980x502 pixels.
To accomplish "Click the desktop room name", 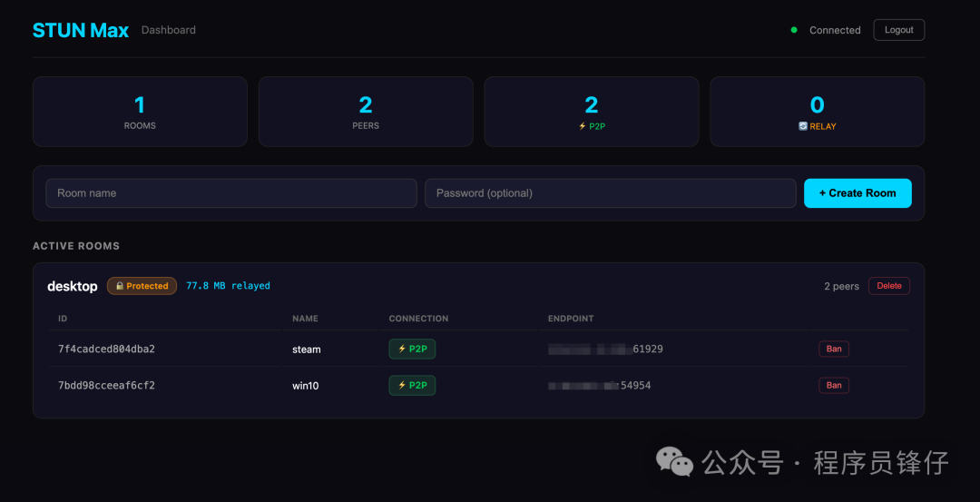I will (x=73, y=286).
